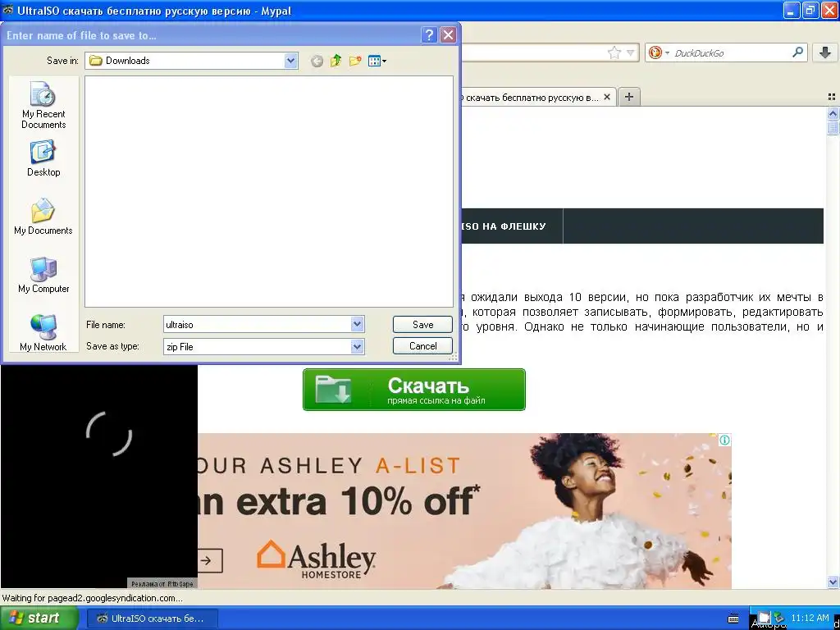Image resolution: width=840 pixels, height=630 pixels.
Task: Open the View menu icon in dialog
Action: 377,61
